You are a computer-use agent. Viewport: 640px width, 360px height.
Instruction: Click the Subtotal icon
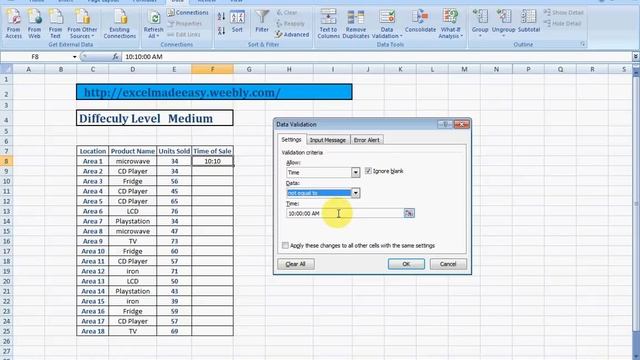click(529, 22)
